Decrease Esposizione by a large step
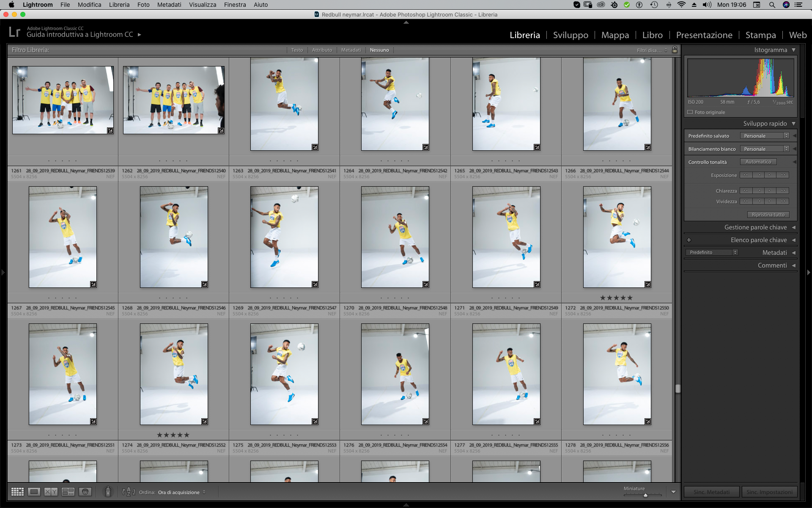Screen dimensions: 812x508 point(746,175)
